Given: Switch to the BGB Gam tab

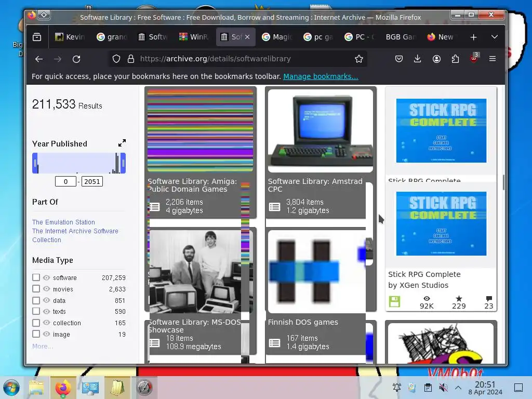Looking at the screenshot, I should click(x=401, y=37).
